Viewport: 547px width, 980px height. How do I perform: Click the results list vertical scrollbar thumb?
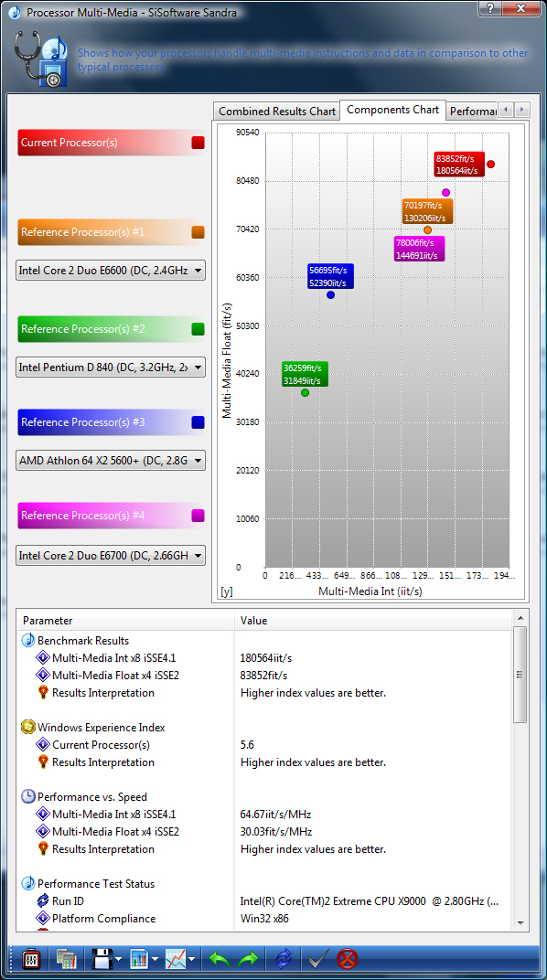point(520,675)
